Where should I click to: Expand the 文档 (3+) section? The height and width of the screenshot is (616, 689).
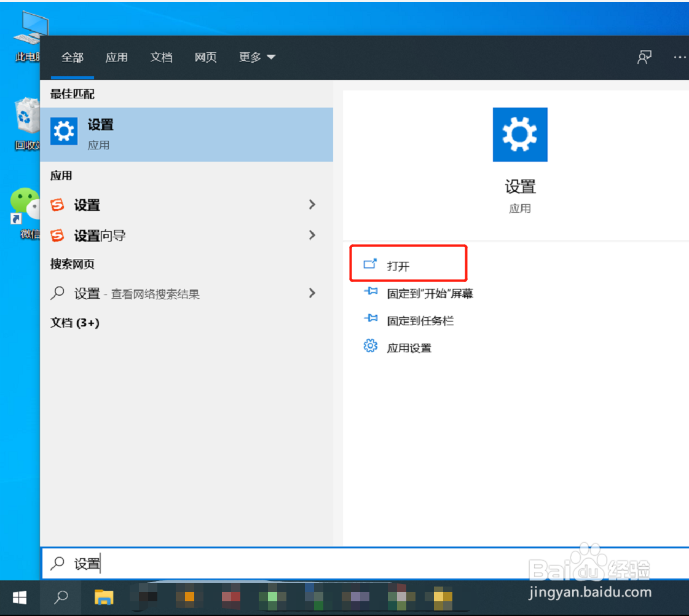[x=75, y=323]
